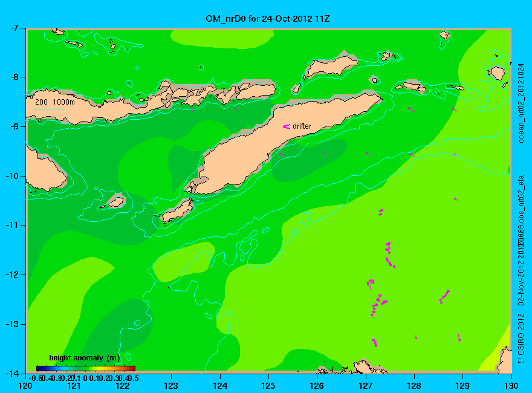The height and width of the screenshot is (393, 532).
Task: Click longitude label "122" on the axis
Action: pos(123,386)
